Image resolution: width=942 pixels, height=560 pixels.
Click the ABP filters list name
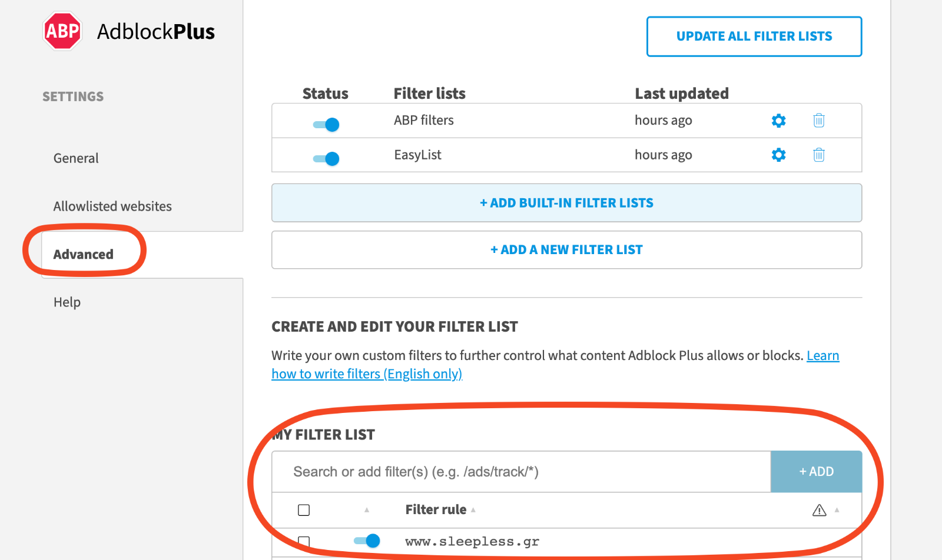tap(424, 121)
